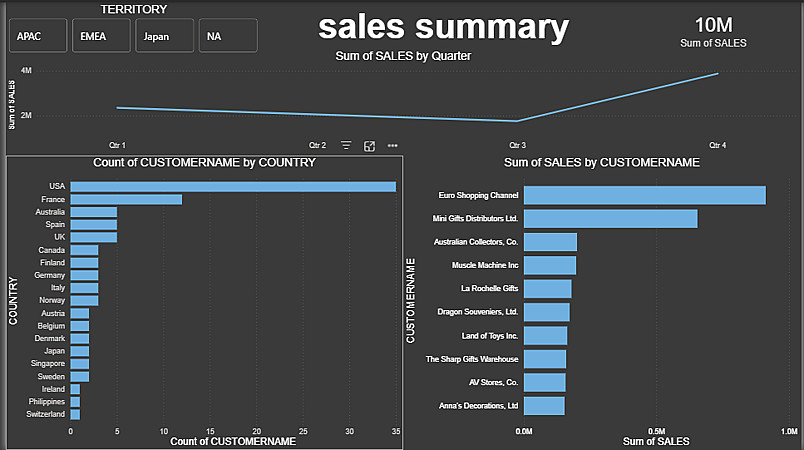Click the Singapore country label
The image size is (804, 450).
(48, 363)
